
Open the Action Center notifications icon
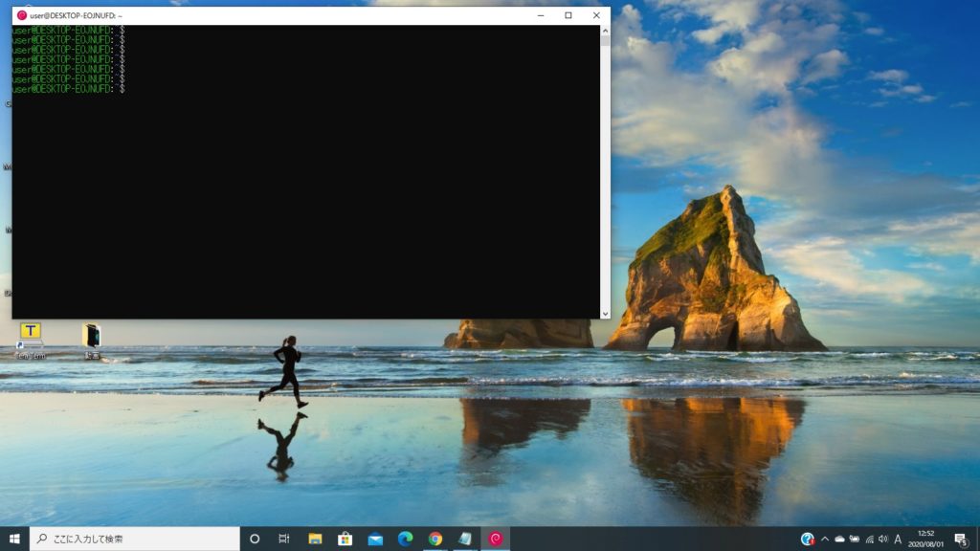(x=961, y=539)
